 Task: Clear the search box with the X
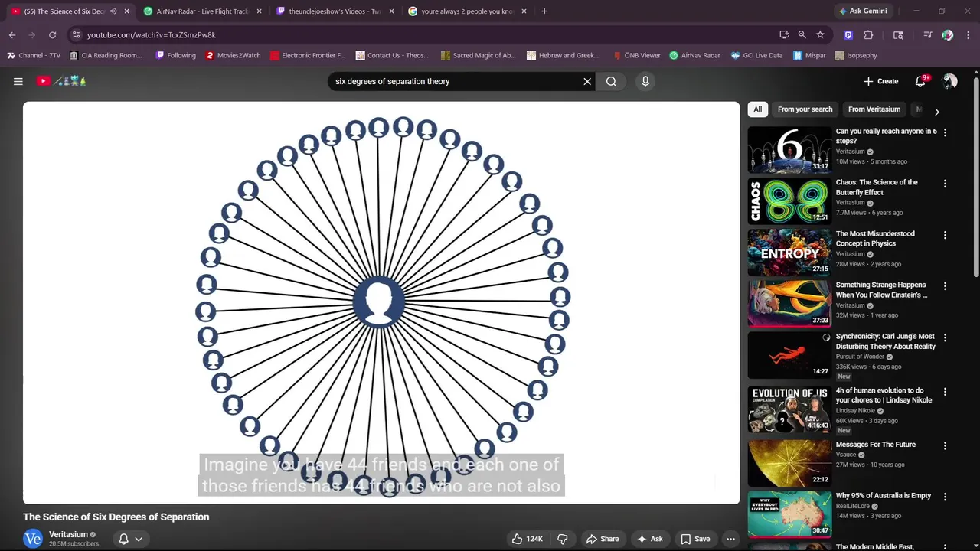[587, 81]
